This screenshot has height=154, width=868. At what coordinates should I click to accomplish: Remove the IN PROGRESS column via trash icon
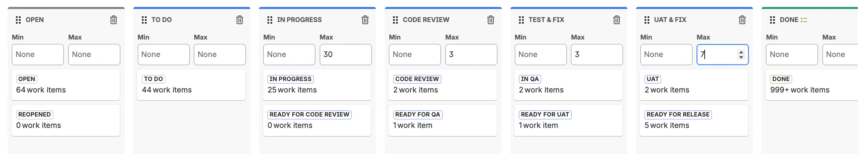[x=365, y=20]
